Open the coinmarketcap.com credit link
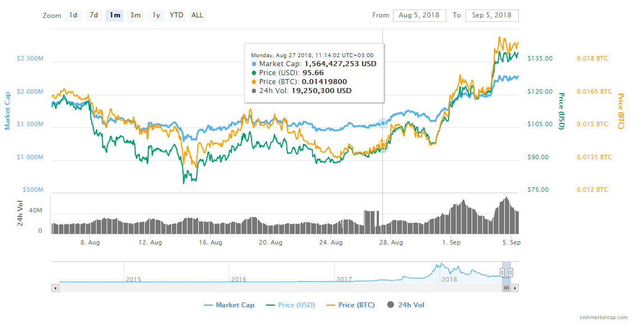 [604, 317]
